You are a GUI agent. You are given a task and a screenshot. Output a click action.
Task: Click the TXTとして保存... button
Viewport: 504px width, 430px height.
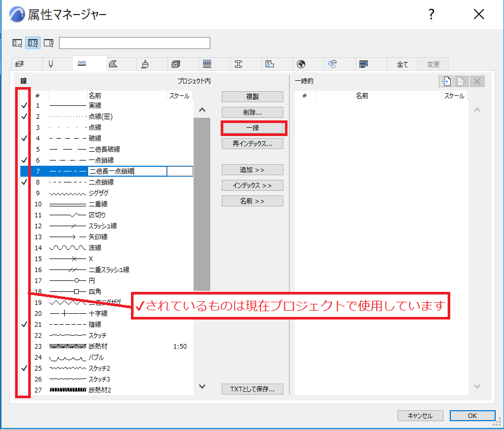tap(253, 389)
